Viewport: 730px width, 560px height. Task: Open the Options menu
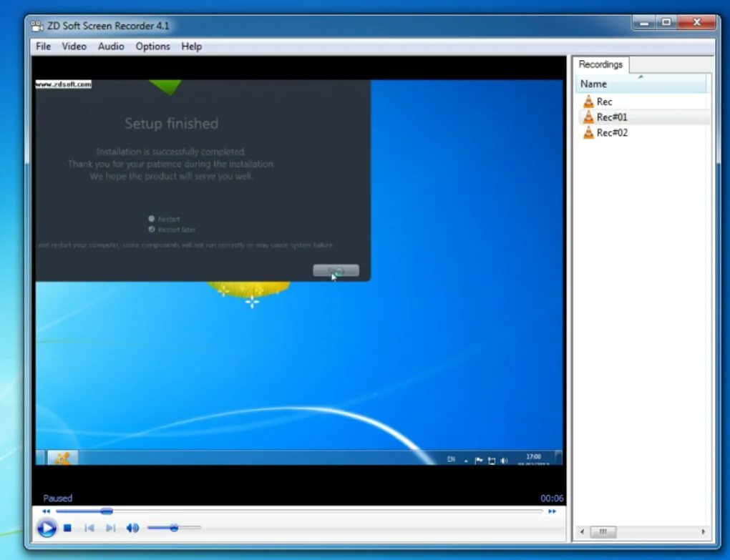(152, 46)
